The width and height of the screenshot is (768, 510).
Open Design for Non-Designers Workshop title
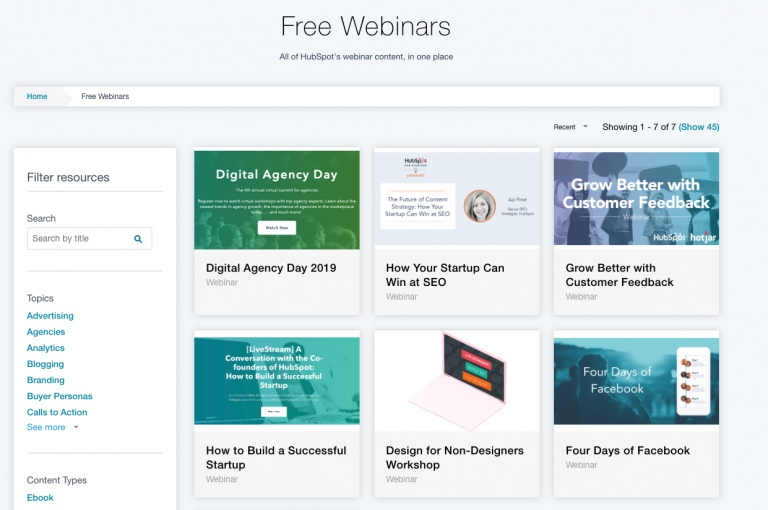(x=455, y=458)
